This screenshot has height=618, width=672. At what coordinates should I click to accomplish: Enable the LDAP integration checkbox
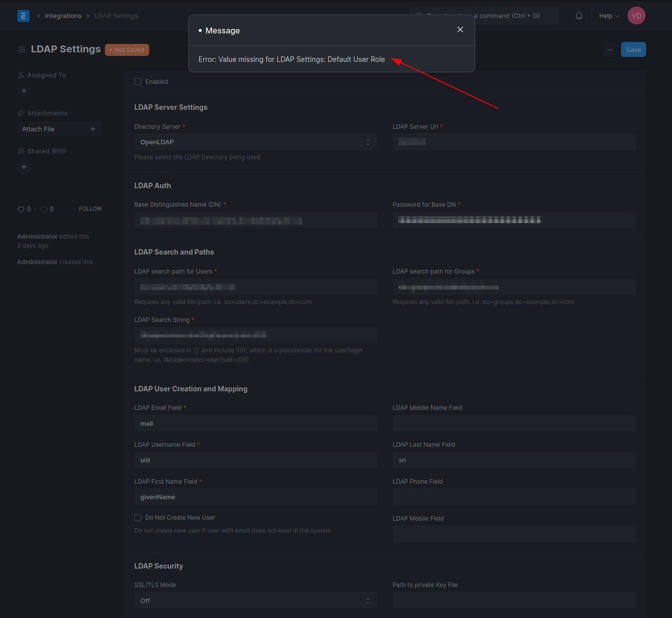[x=138, y=81]
